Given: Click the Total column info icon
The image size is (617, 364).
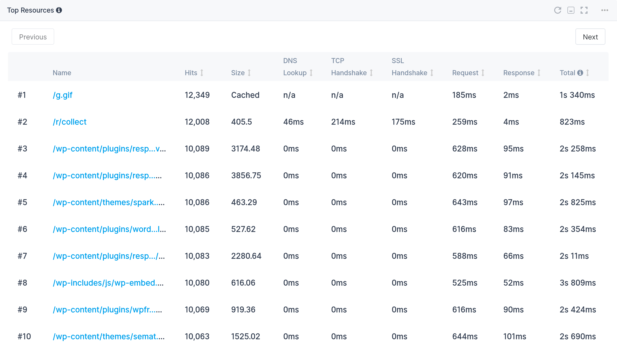Looking at the screenshot, I should click(580, 73).
